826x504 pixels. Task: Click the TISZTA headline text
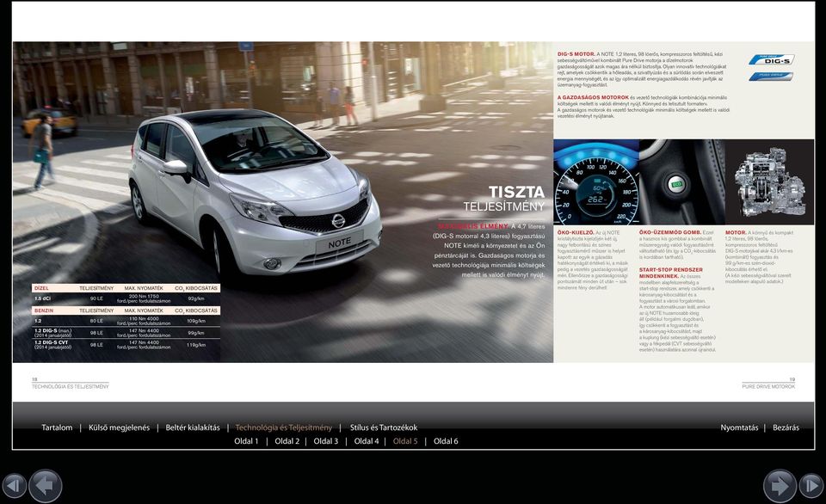click(516, 192)
